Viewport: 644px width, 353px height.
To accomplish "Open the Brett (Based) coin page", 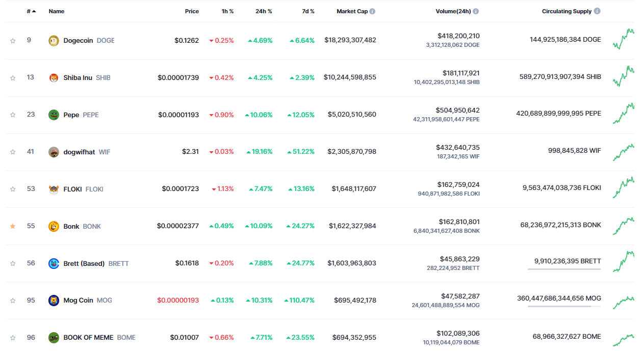I will (x=84, y=263).
